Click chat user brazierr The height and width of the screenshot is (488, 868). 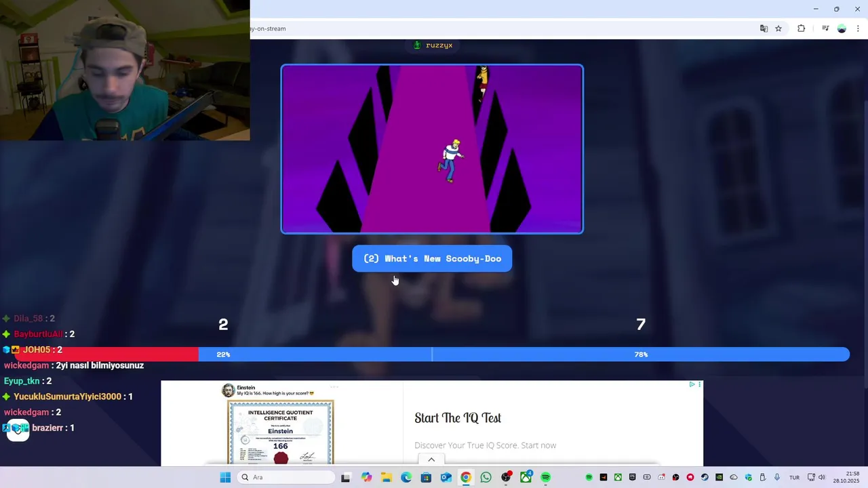47,428
